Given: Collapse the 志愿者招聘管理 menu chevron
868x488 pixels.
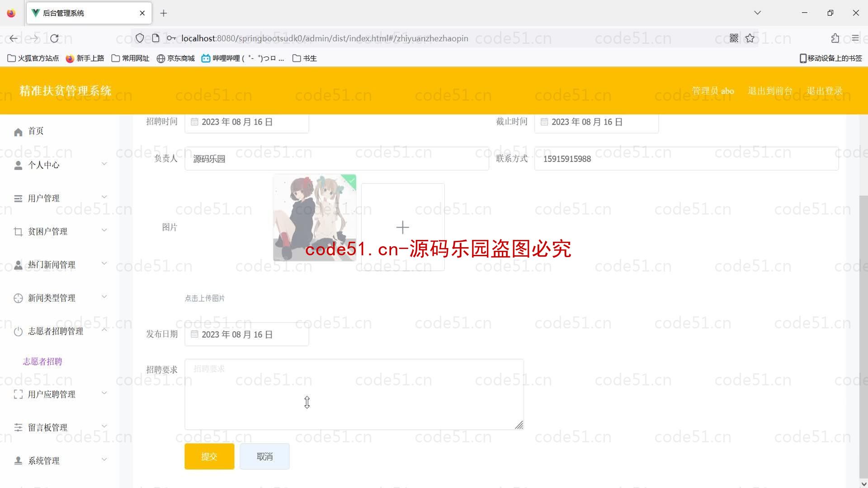Looking at the screenshot, I should (104, 330).
